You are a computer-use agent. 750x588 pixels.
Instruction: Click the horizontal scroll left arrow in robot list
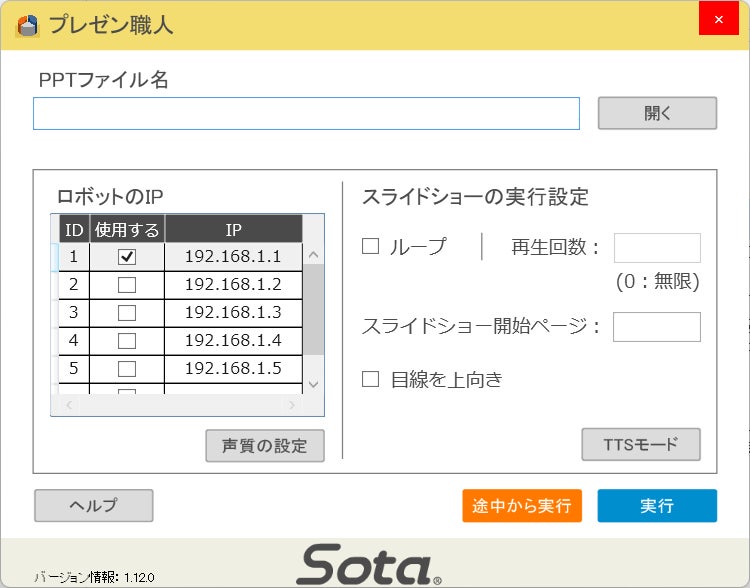(69, 405)
